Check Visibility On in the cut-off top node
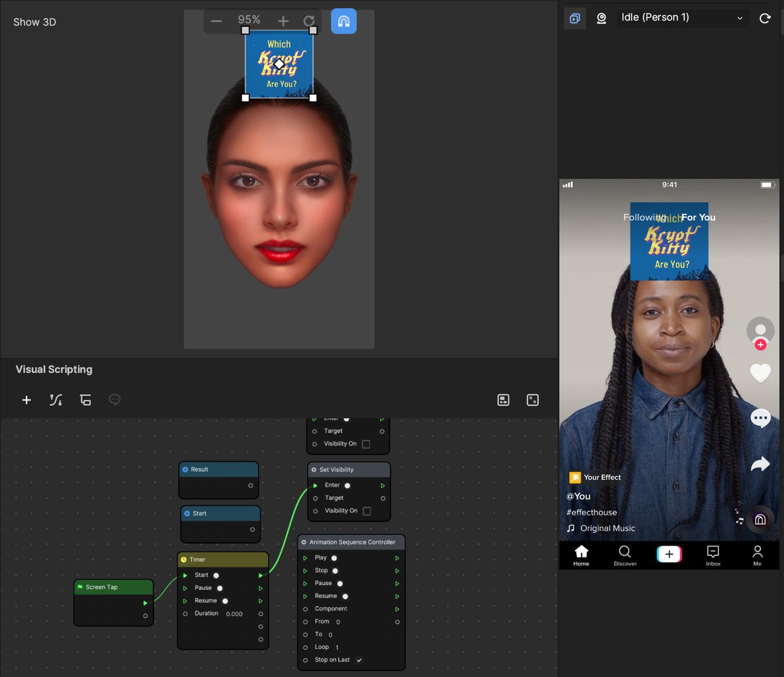784x677 pixels. point(366,444)
